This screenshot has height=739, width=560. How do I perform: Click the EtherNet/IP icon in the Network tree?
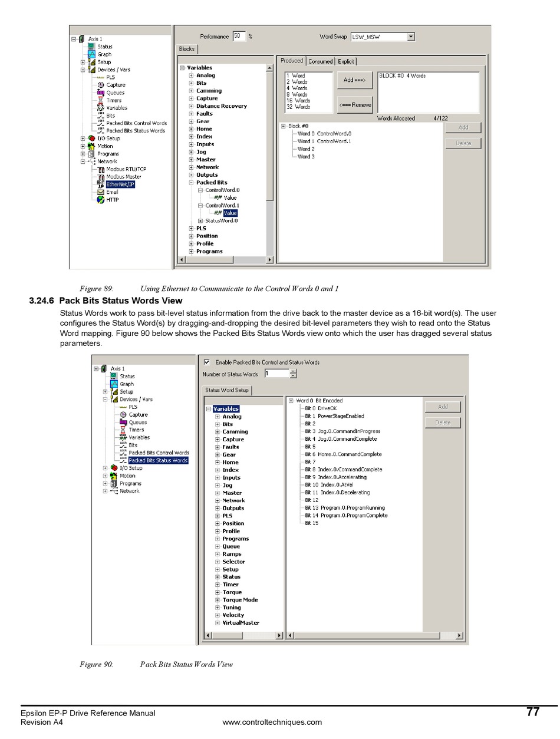click(101, 184)
